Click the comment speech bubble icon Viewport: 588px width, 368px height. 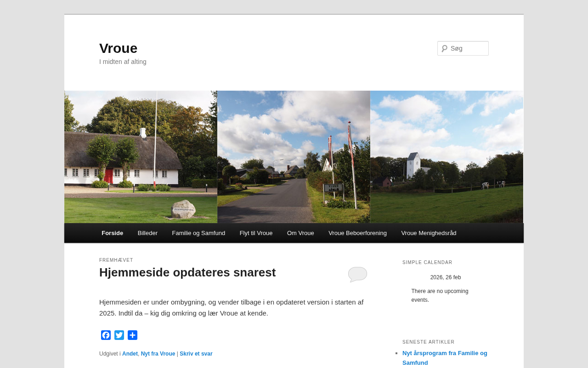[357, 274]
